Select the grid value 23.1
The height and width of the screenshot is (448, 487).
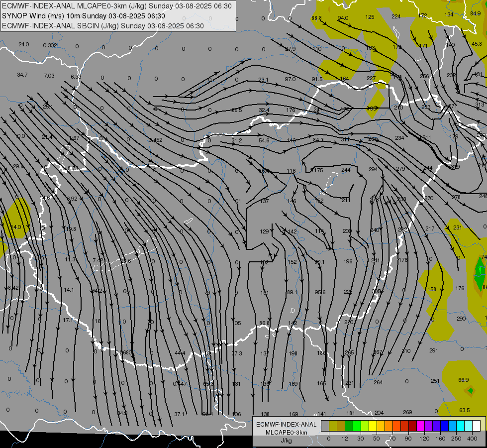pos(263,80)
